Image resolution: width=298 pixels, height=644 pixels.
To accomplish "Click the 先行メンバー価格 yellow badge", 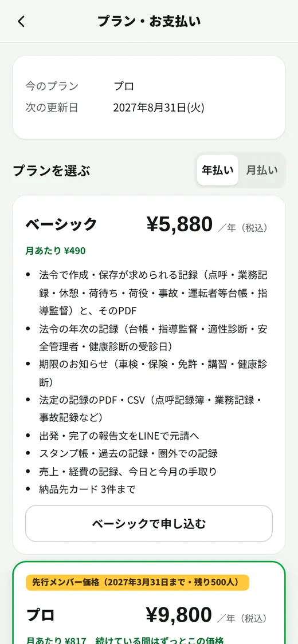I will coord(138,582).
